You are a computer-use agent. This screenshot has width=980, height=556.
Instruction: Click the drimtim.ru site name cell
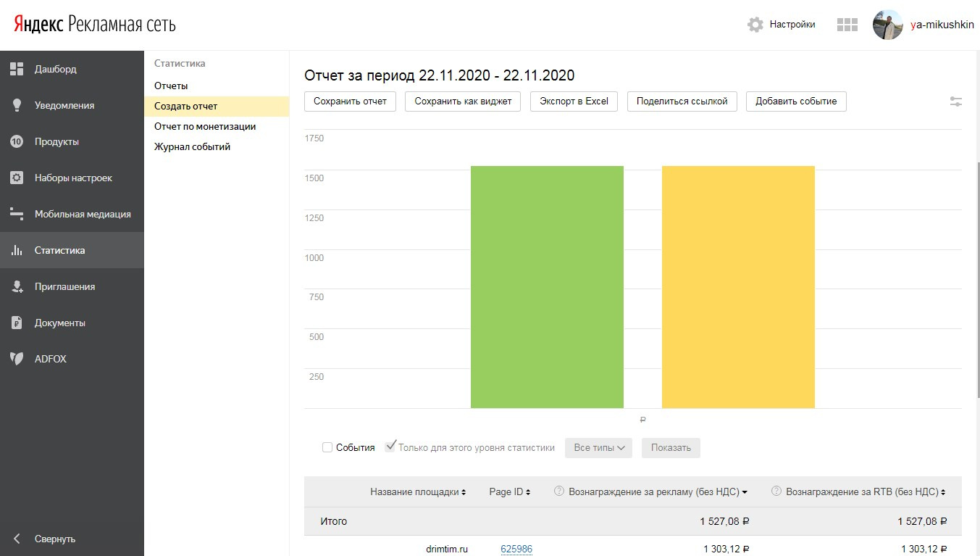click(x=447, y=549)
